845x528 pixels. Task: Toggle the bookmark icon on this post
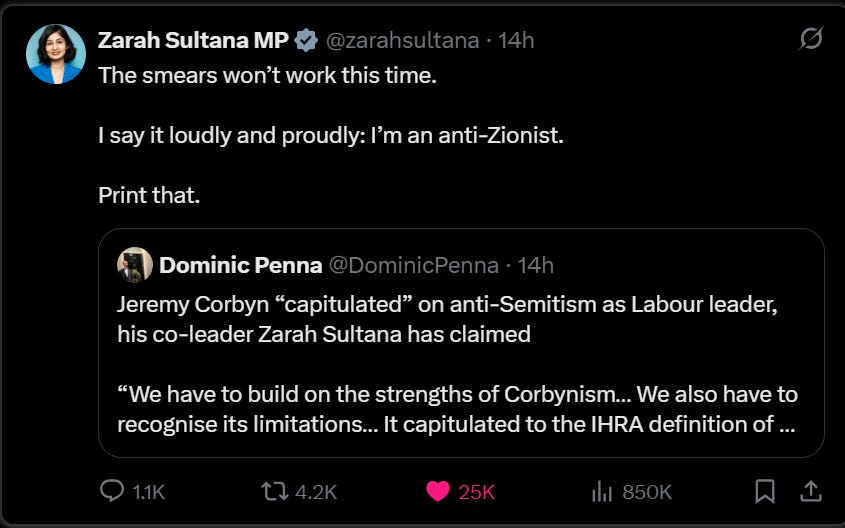(x=765, y=491)
